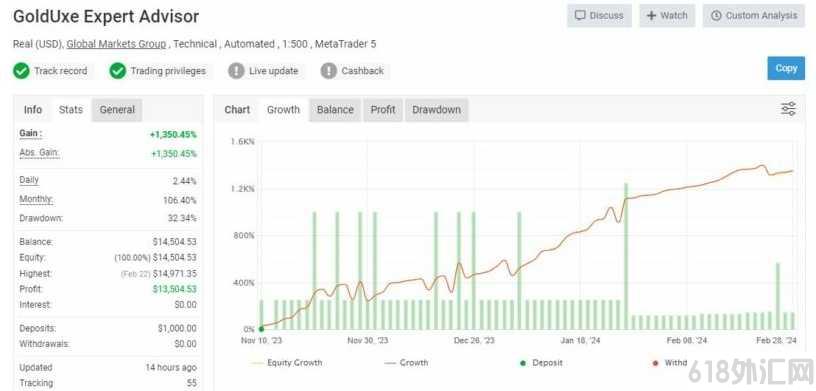Click the Watch plus icon
The width and height of the screenshot is (816, 391).
(x=652, y=16)
